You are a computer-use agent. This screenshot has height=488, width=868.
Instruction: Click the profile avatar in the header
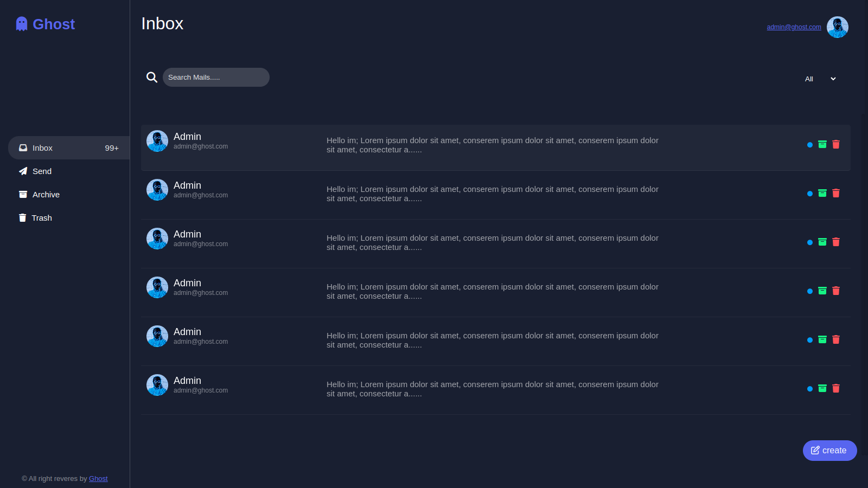coord(838,27)
